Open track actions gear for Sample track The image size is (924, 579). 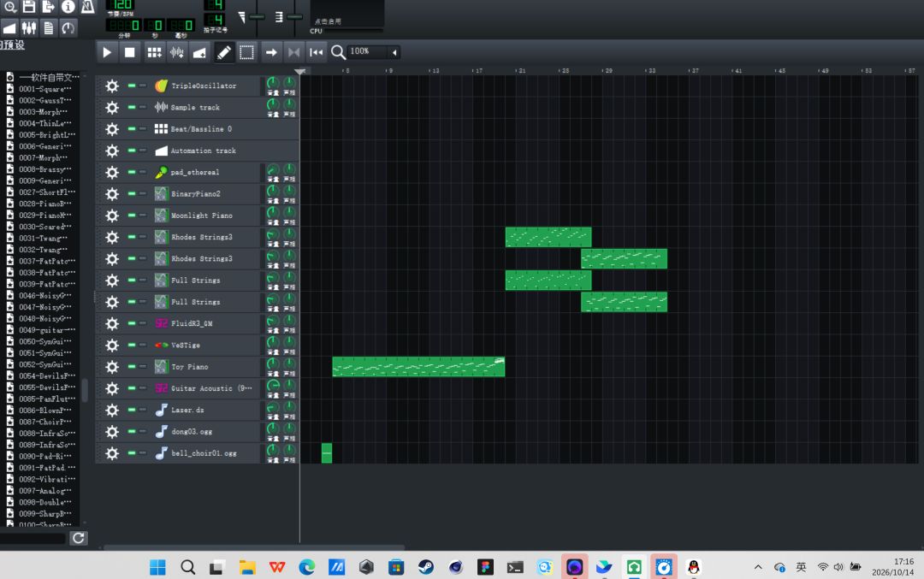(112, 108)
